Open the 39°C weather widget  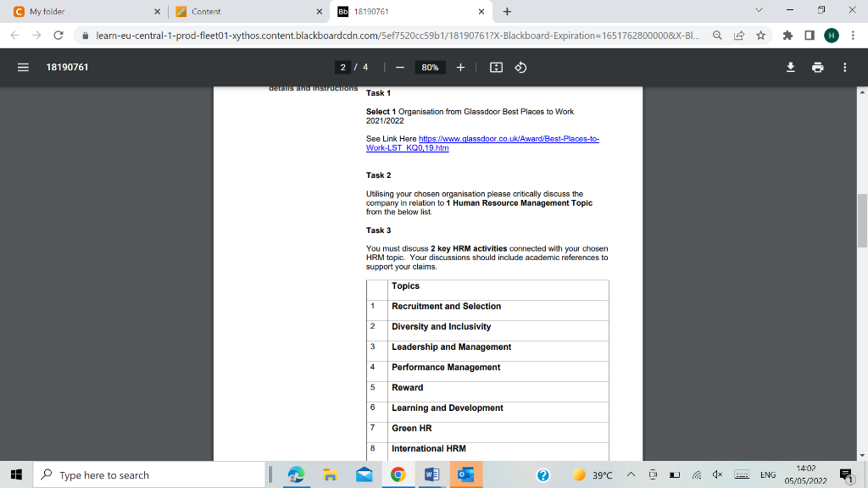coord(593,474)
